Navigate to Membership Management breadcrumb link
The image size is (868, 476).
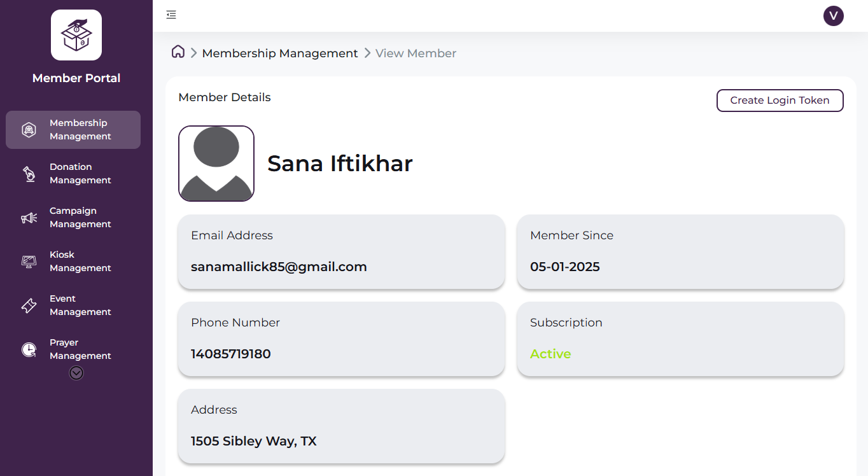pyautogui.click(x=280, y=53)
